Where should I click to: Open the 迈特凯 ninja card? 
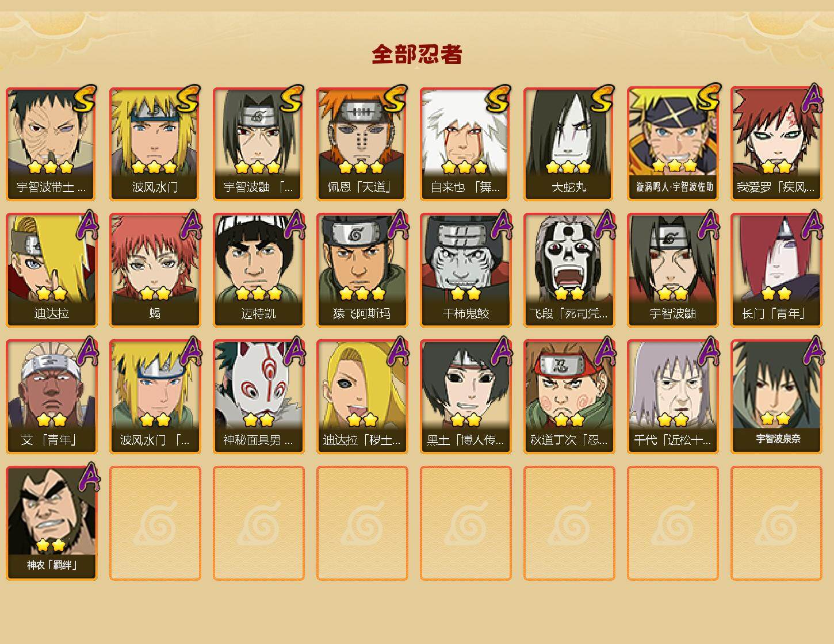point(259,270)
